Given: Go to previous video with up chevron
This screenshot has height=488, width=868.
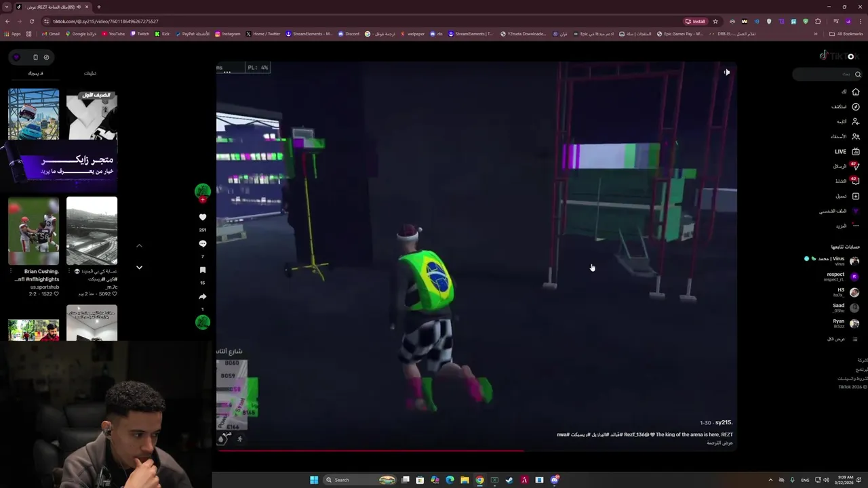Looking at the screenshot, I should tap(139, 245).
